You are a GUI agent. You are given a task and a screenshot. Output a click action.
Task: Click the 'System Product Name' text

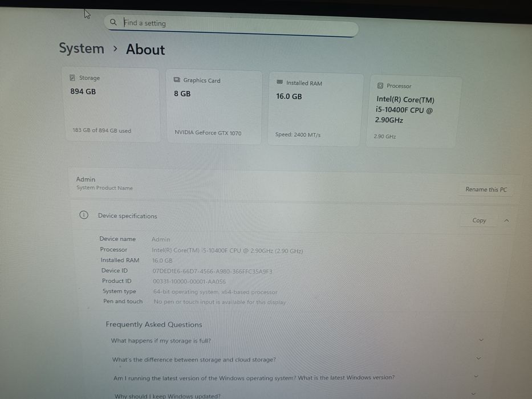point(104,188)
